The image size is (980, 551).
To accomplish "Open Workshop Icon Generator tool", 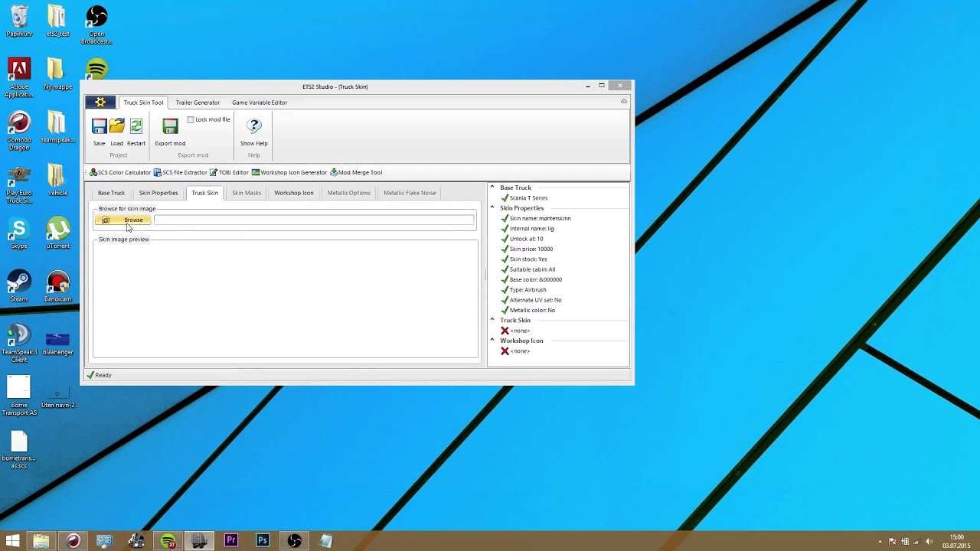I will (289, 172).
